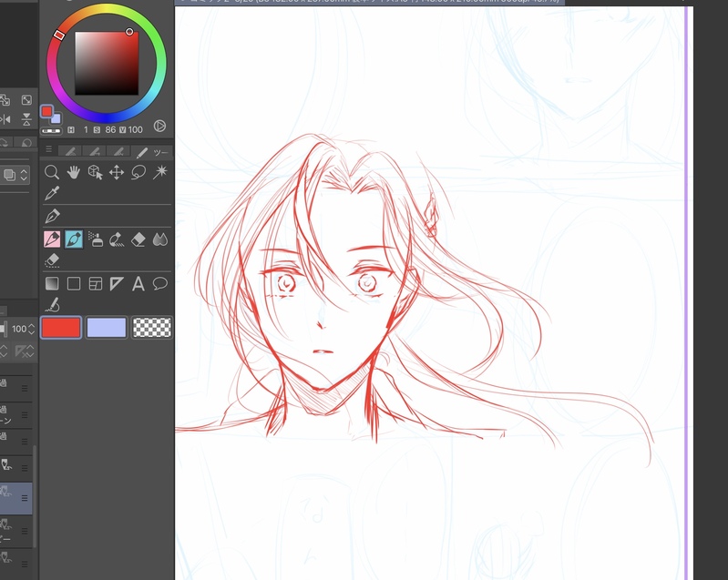Select the Eyedropper tool
The width and height of the screenshot is (728, 580).
[x=52, y=194]
